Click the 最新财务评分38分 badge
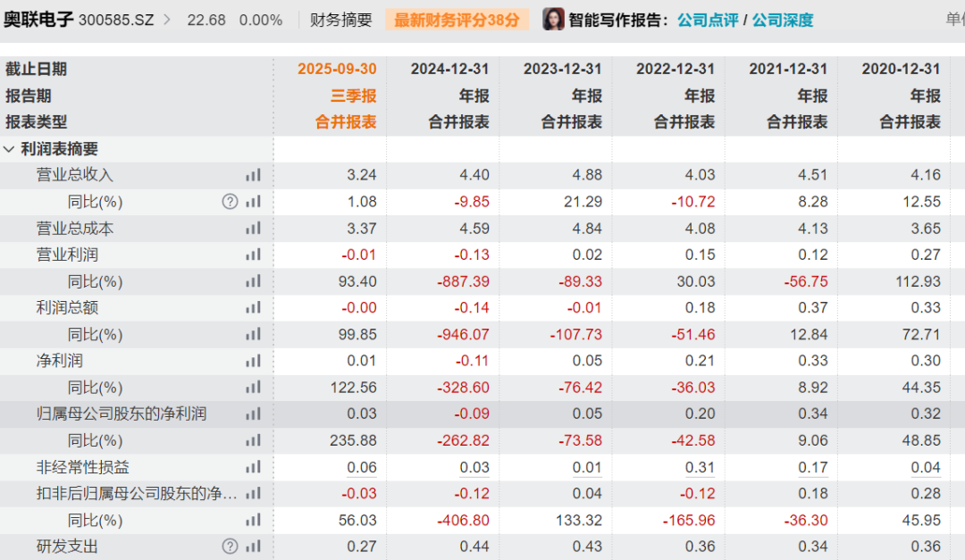This screenshot has width=965, height=560. (x=457, y=21)
